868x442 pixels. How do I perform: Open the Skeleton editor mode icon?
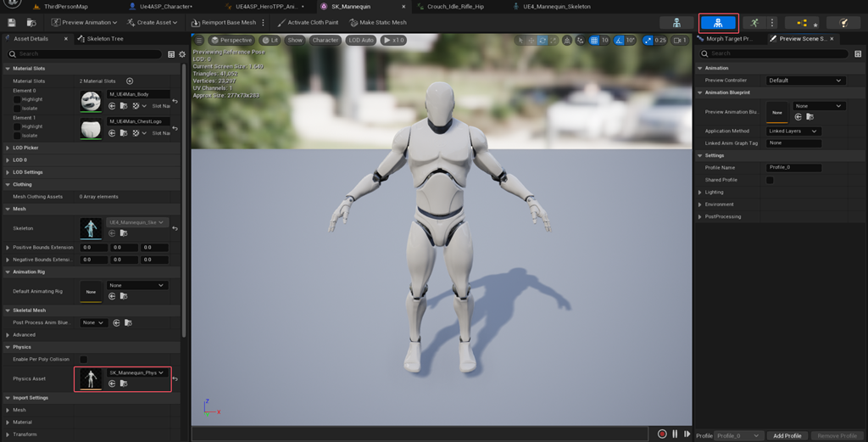coord(676,23)
